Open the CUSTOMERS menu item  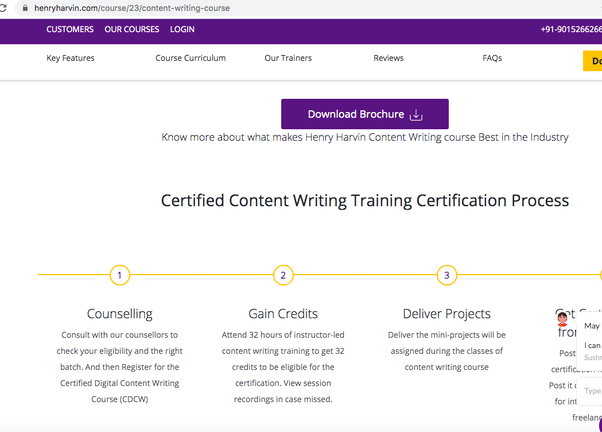tap(70, 30)
